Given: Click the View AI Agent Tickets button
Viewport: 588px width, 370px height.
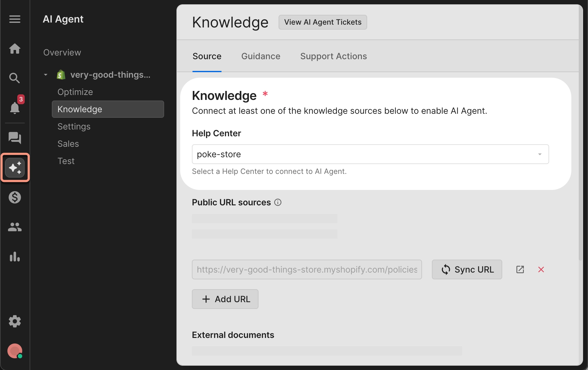Looking at the screenshot, I should [x=322, y=22].
